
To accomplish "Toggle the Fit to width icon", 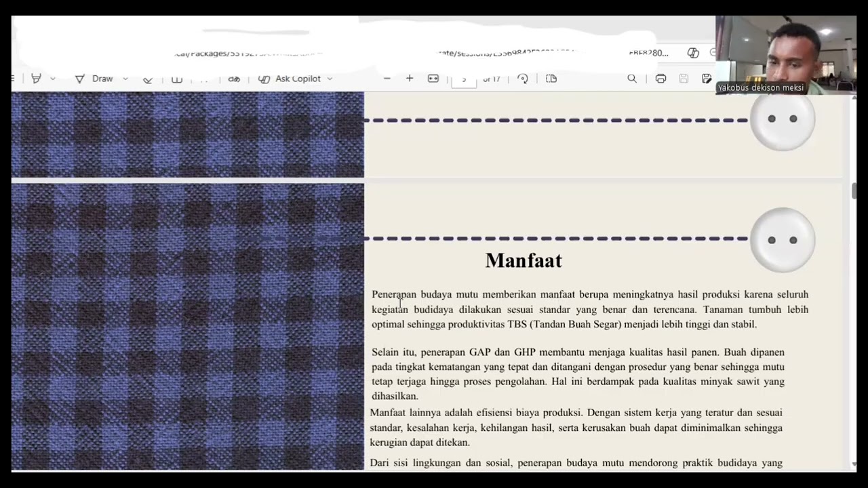I will (433, 79).
